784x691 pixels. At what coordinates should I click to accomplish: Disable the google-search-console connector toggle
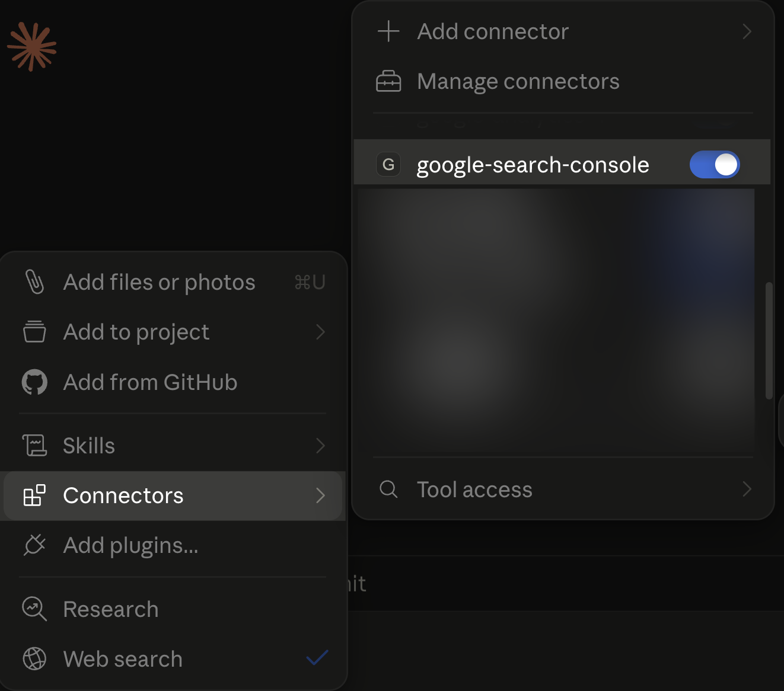click(x=715, y=164)
